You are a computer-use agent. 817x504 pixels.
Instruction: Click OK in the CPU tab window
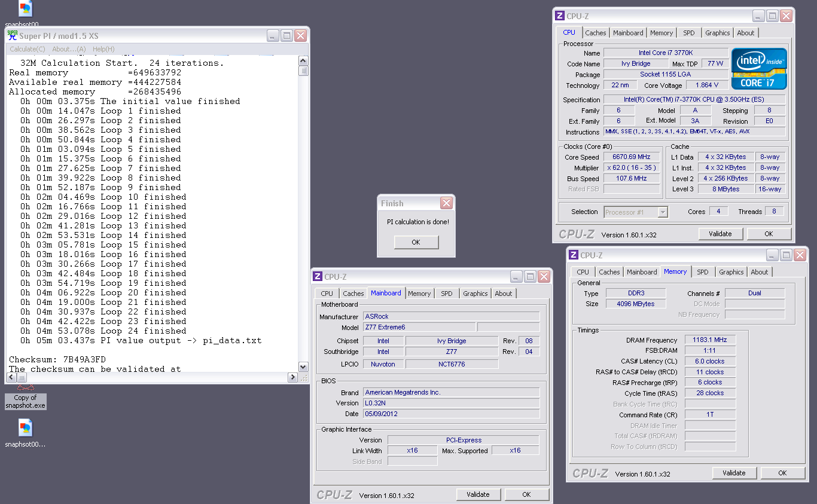(769, 234)
